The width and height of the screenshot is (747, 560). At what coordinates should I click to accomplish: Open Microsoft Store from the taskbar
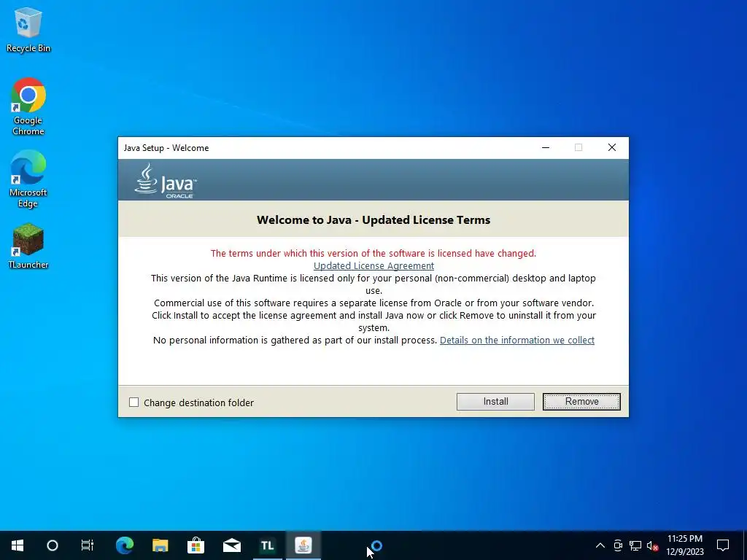[196, 545]
